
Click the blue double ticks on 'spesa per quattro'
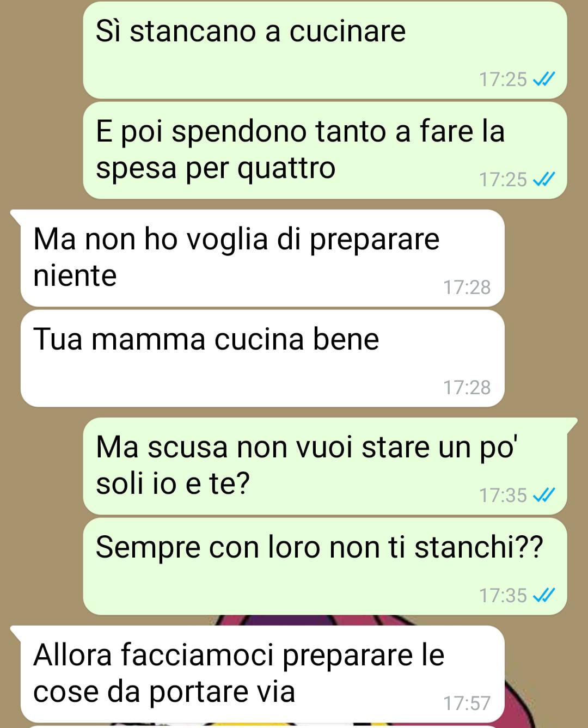pos(543,179)
